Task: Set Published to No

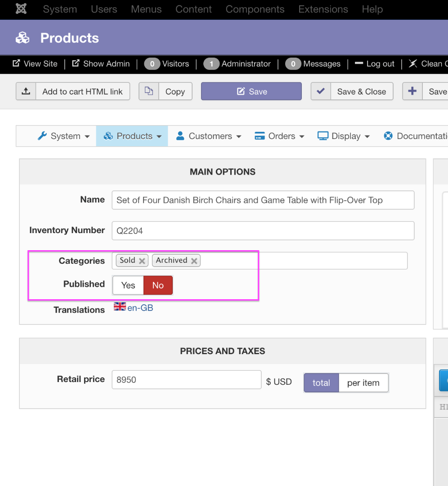Action: point(158,285)
